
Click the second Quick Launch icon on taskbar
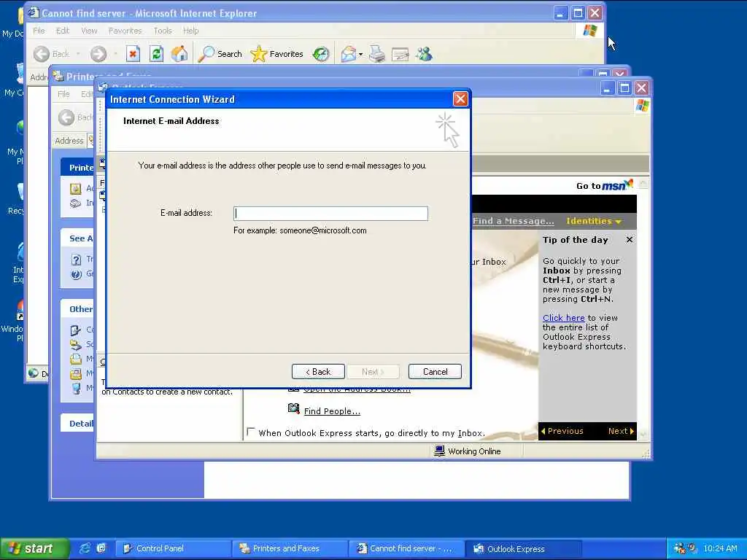(x=101, y=548)
